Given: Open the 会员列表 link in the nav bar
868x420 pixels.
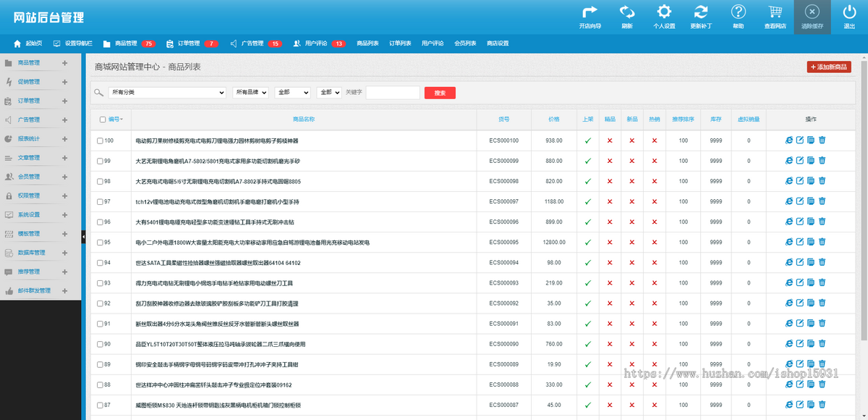Looking at the screenshot, I should click(x=465, y=43).
